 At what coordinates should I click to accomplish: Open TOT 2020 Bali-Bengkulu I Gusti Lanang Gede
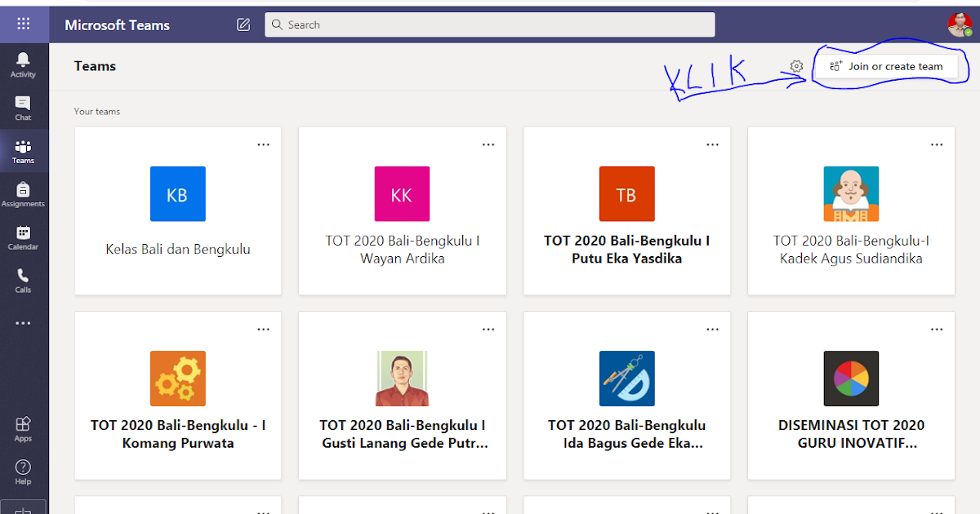tap(403, 434)
